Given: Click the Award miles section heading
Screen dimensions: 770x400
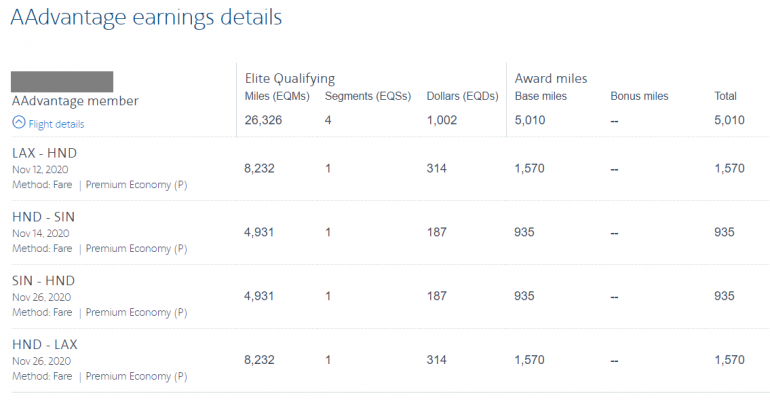Looking at the screenshot, I should pyautogui.click(x=550, y=77).
